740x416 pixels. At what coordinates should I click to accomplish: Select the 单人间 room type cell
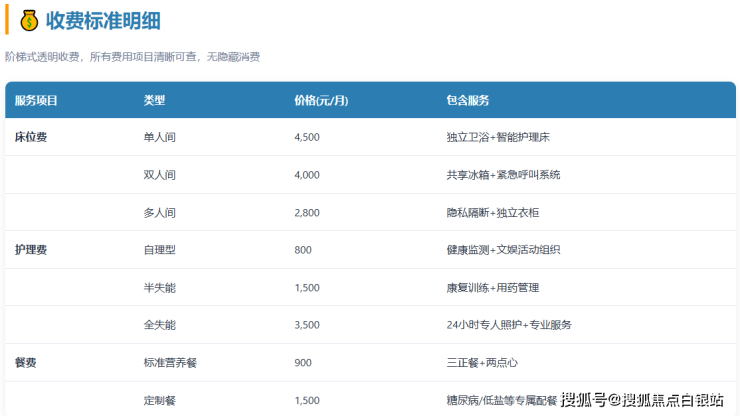click(x=160, y=137)
